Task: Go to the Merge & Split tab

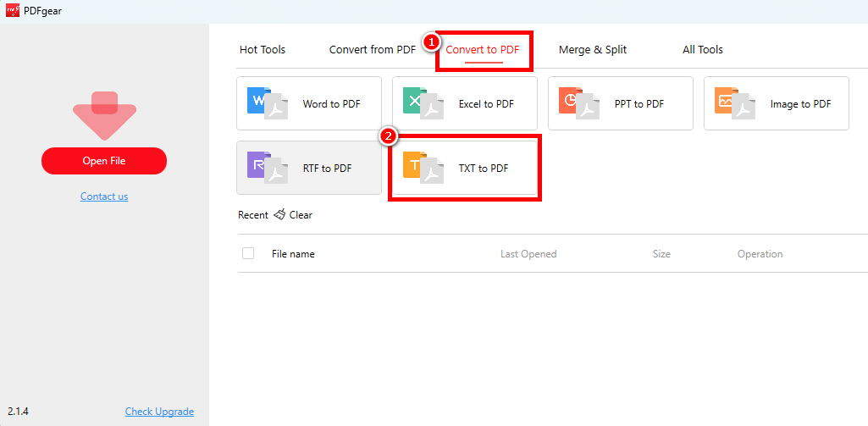Action: pos(592,50)
